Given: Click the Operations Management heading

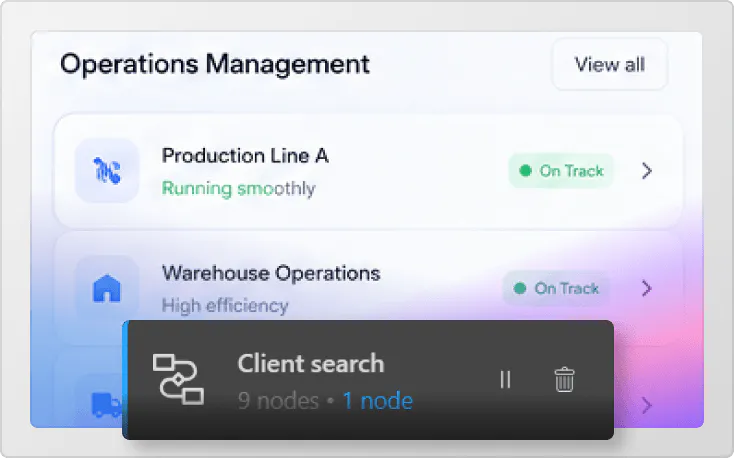Looking at the screenshot, I should [x=215, y=64].
